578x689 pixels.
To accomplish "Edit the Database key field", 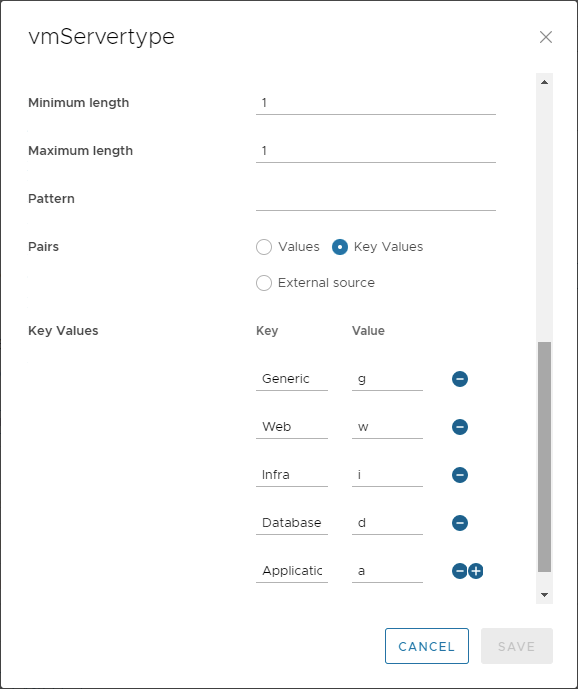I will (292, 523).
